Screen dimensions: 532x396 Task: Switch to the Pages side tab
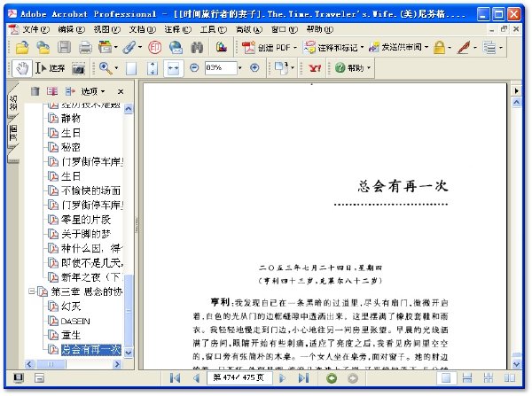pyautogui.click(x=13, y=133)
